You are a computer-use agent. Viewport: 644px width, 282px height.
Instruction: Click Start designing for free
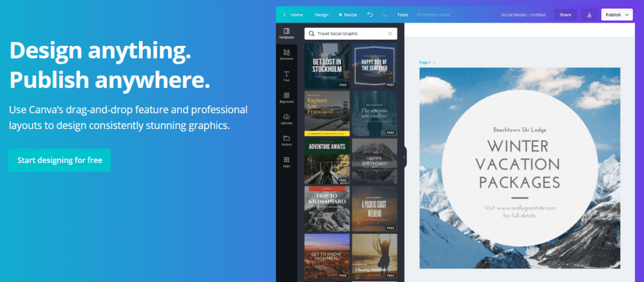click(x=60, y=160)
